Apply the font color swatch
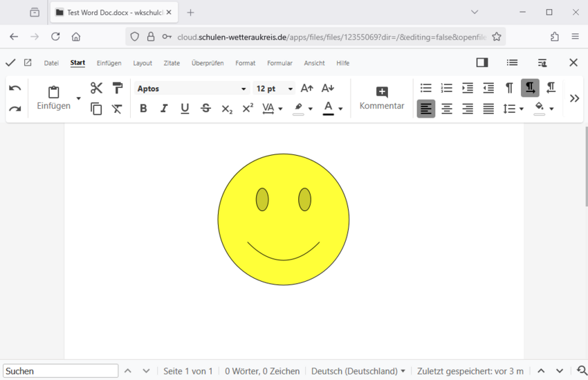Image resolution: width=588 pixels, height=380 pixels. (x=328, y=109)
